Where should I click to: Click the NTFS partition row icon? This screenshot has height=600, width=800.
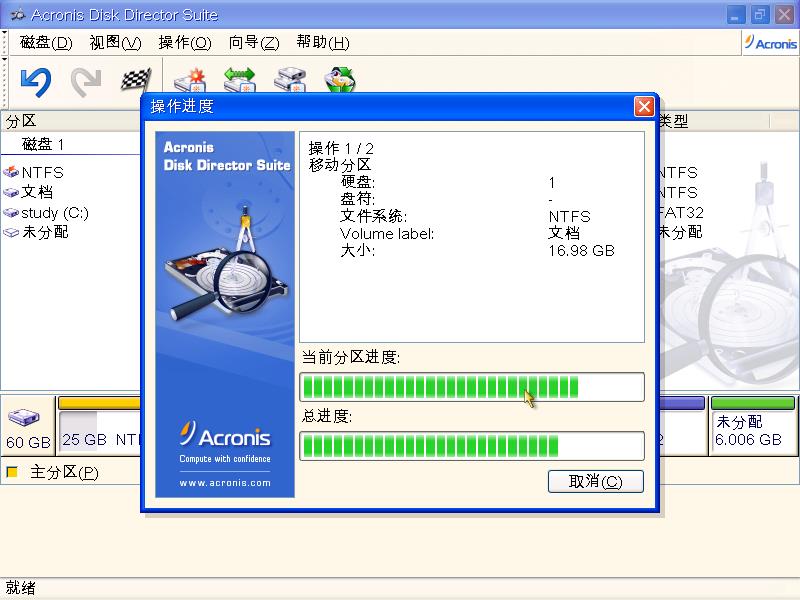point(11,172)
